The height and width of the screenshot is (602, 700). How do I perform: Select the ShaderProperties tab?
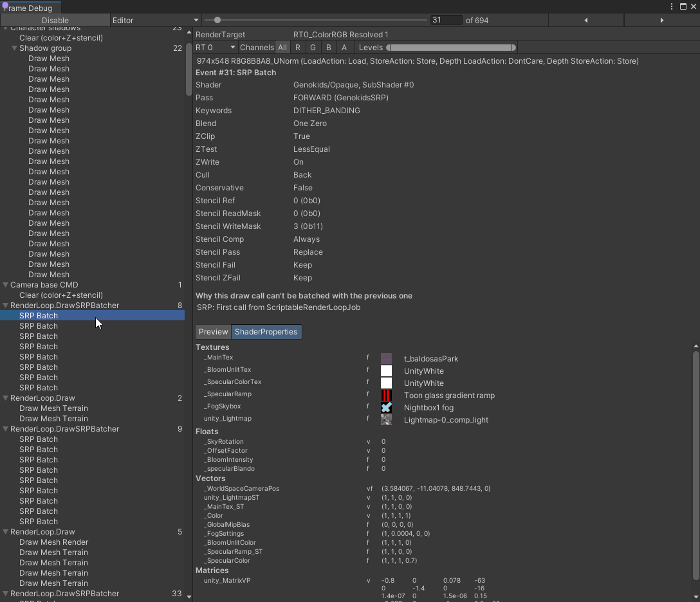(x=266, y=331)
